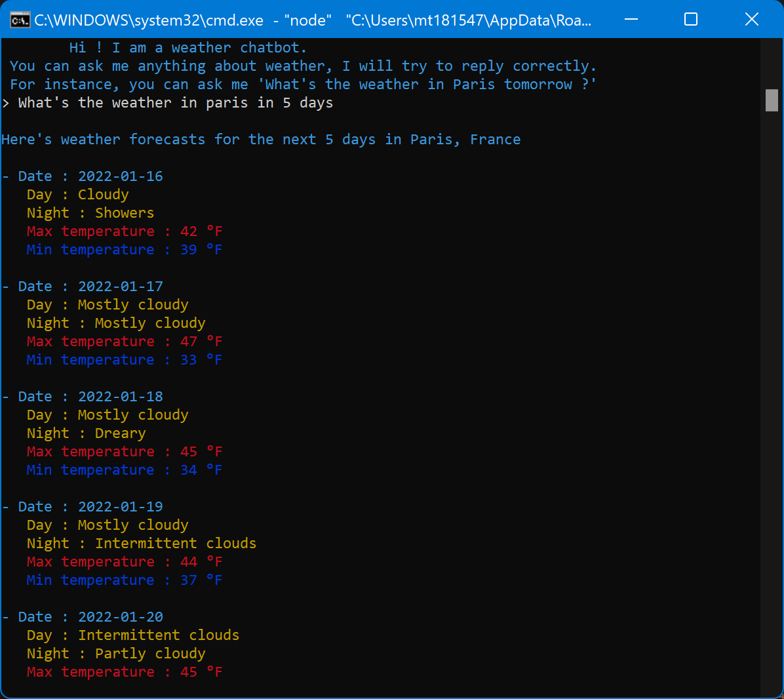Click the greeting 'Hi ! I am a weather chatbot.'
This screenshot has height=699, width=784.
187,47
